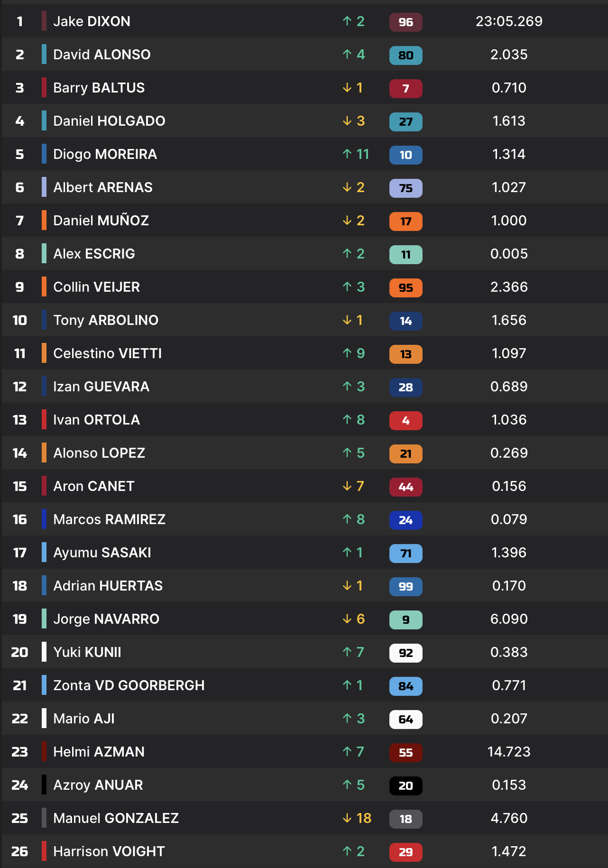The image size is (608, 868).
Task: Click Harrison Voight's red number 29 badge
Action: 405,852
